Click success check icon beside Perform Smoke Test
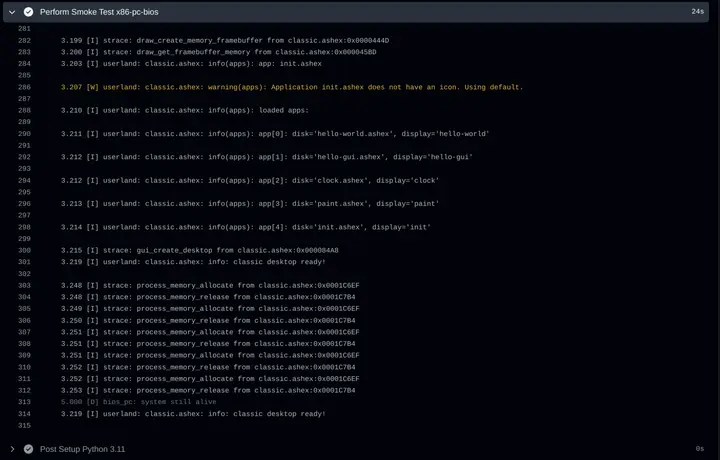 (28, 11)
